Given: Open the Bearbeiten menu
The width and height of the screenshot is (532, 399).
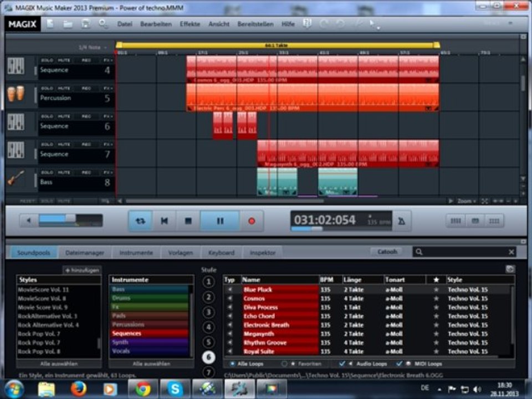Looking at the screenshot, I should tap(156, 24).
